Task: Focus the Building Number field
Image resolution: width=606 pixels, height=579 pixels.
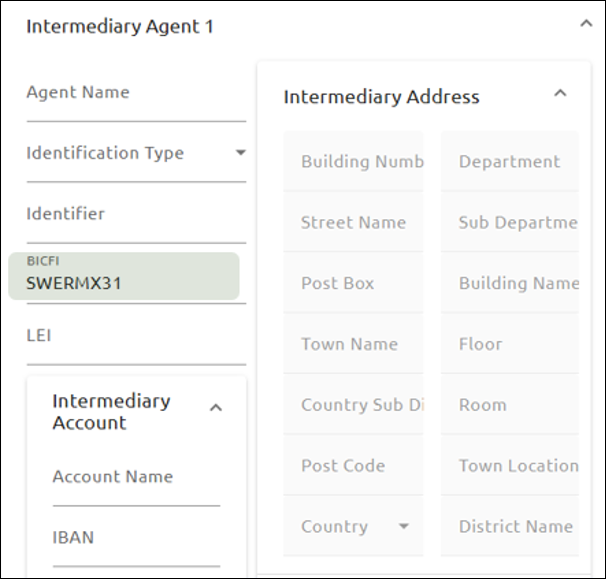Action: point(353,161)
